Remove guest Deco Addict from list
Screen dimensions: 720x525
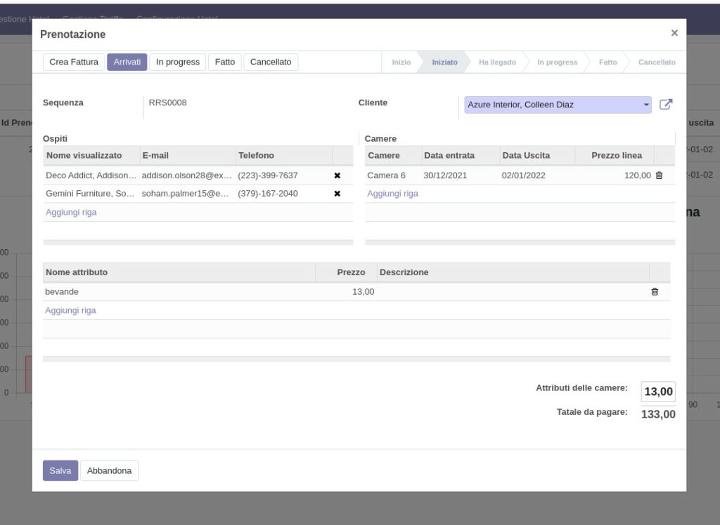click(x=337, y=175)
